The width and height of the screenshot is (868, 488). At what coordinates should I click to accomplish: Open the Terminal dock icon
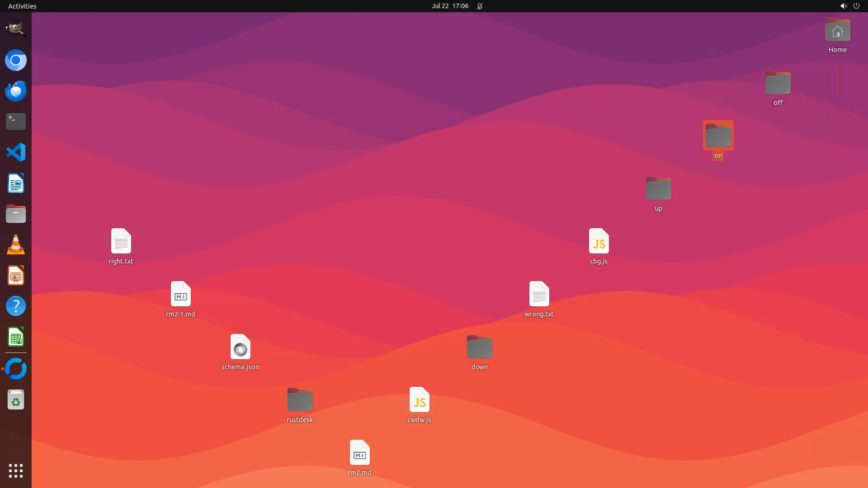[15, 122]
